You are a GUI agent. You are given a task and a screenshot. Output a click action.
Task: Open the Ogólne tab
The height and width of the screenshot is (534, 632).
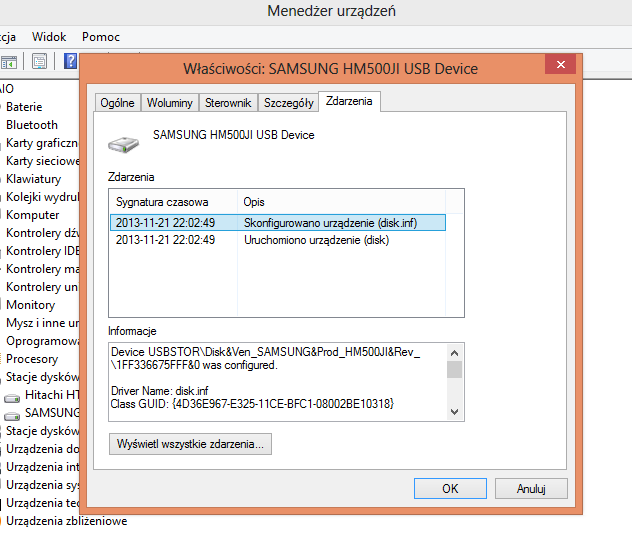[117, 103]
